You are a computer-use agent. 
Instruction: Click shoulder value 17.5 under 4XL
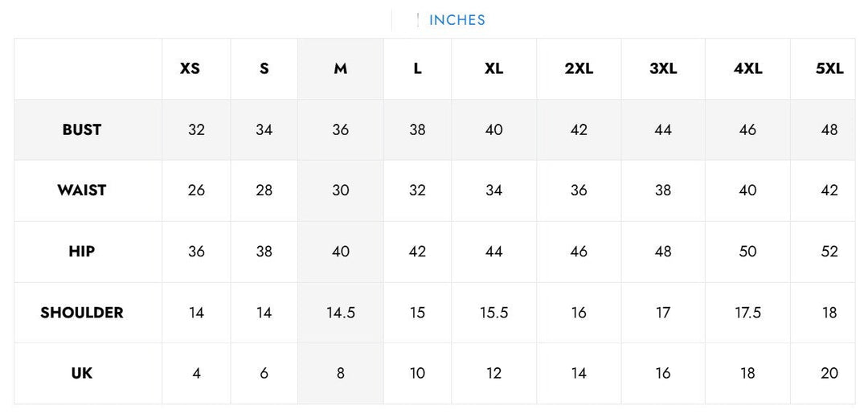click(748, 313)
